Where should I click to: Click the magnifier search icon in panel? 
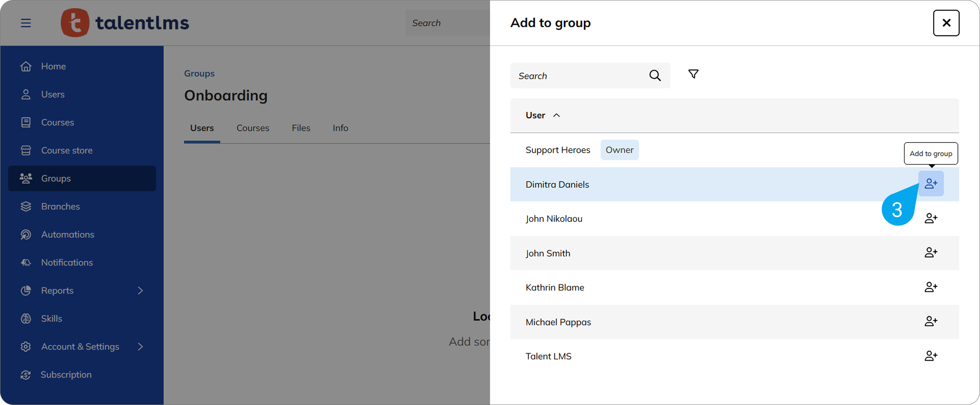click(655, 76)
